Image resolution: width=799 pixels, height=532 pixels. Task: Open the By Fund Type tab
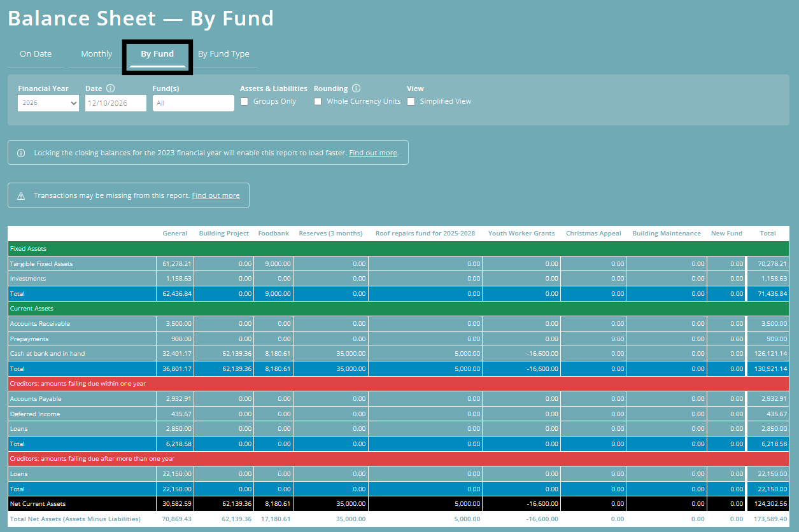coord(223,54)
